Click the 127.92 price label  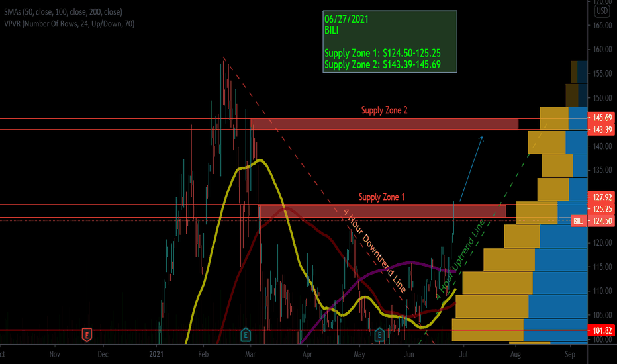tap(602, 197)
